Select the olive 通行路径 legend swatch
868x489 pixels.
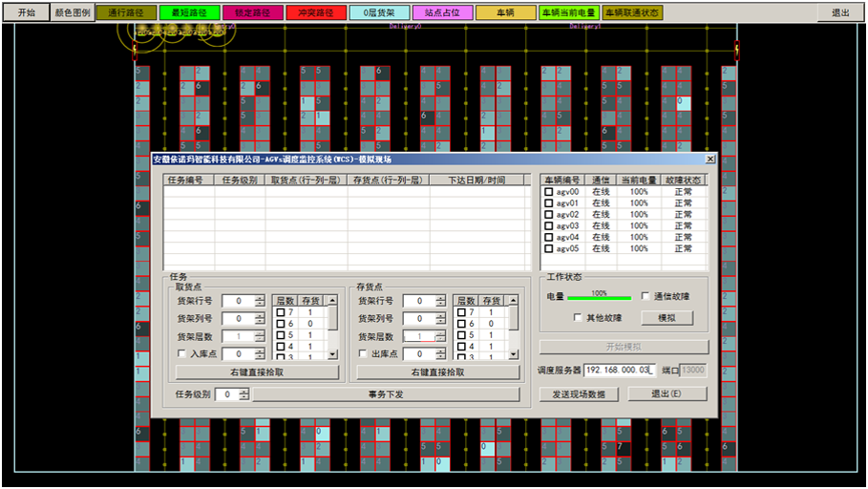pos(126,13)
